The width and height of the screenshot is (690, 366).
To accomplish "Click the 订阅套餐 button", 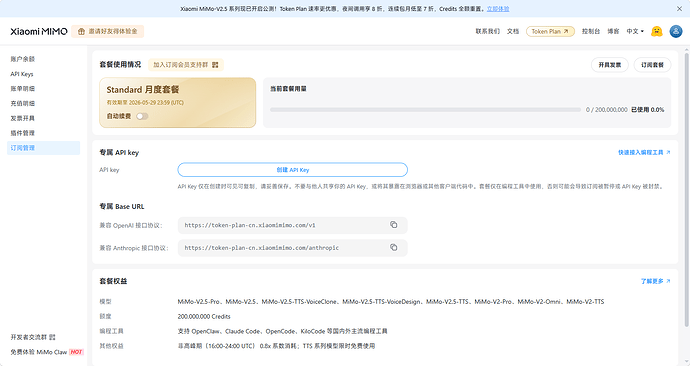I will coord(652,65).
